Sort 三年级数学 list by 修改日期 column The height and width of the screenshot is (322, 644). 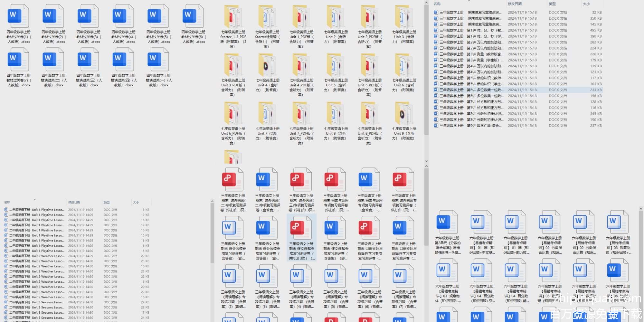tap(515, 4)
